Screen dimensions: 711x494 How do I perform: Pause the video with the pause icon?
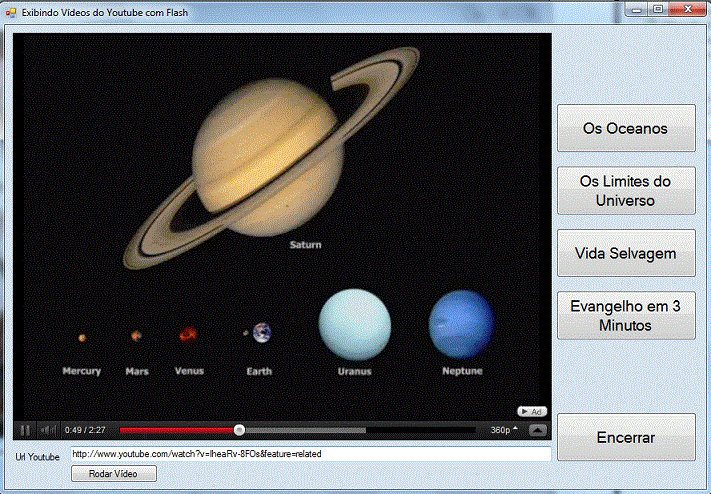coord(25,430)
